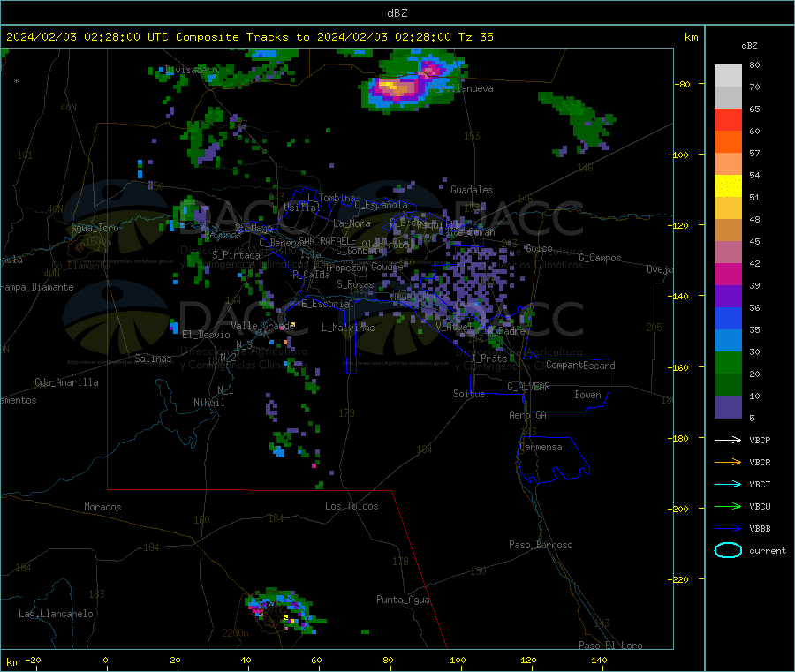
Task: Select the magenta 39 dBZ color swatch
Action: point(728,274)
